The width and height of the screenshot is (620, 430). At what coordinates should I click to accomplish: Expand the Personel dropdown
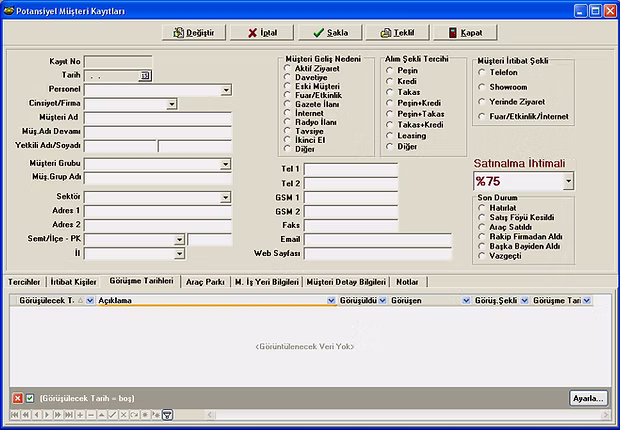pyautogui.click(x=226, y=89)
